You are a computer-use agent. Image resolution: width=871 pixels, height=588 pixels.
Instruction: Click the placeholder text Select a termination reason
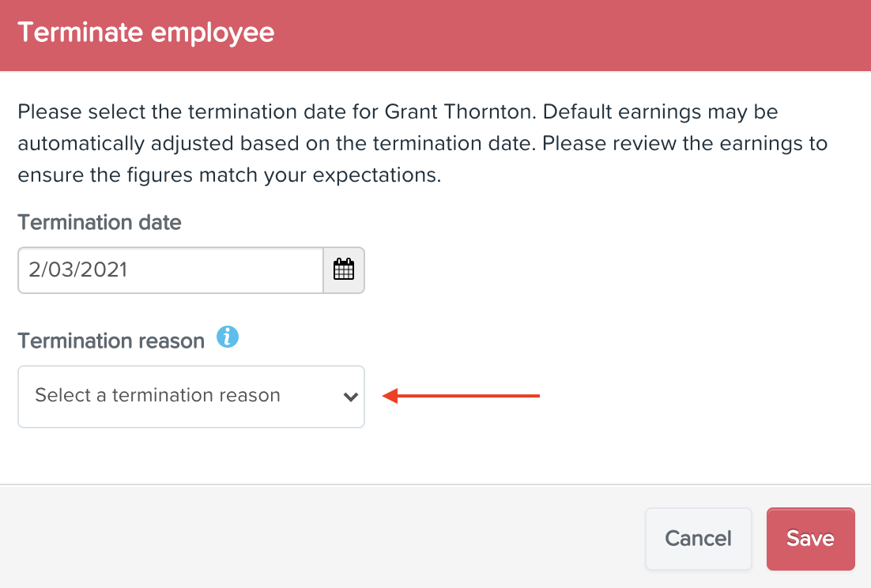tap(158, 395)
